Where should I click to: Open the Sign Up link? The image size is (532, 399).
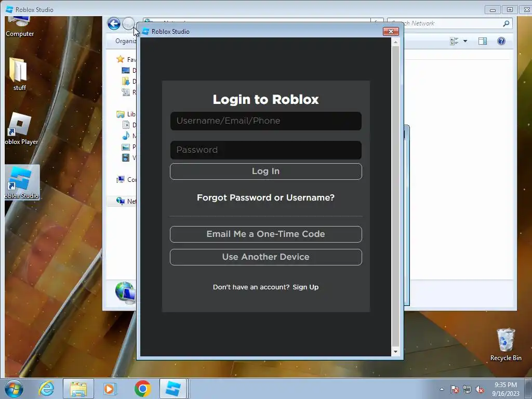pyautogui.click(x=305, y=287)
